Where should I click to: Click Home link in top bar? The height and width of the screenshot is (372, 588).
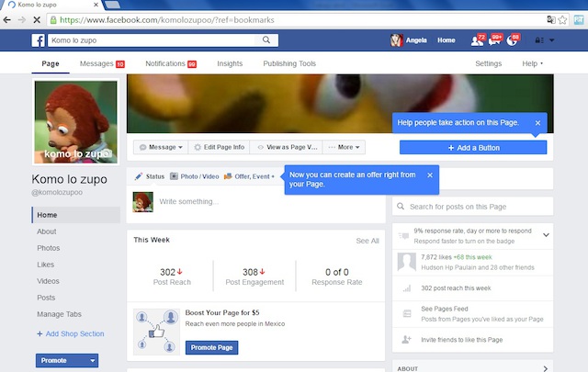click(447, 40)
